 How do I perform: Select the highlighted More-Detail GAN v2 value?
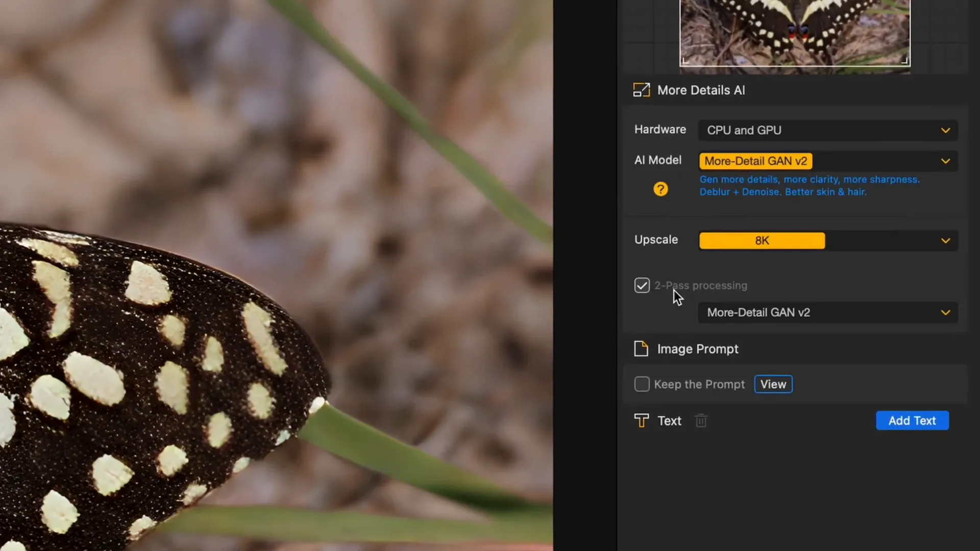pos(755,161)
